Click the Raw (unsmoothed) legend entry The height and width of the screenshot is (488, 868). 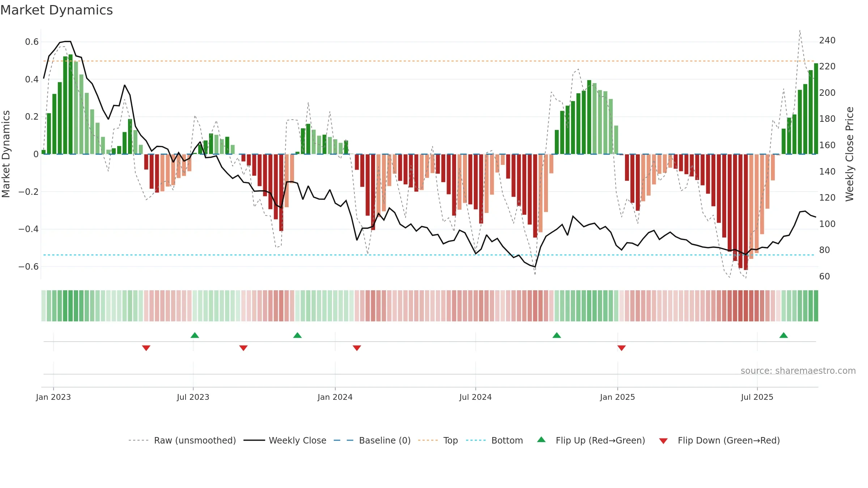(182, 440)
